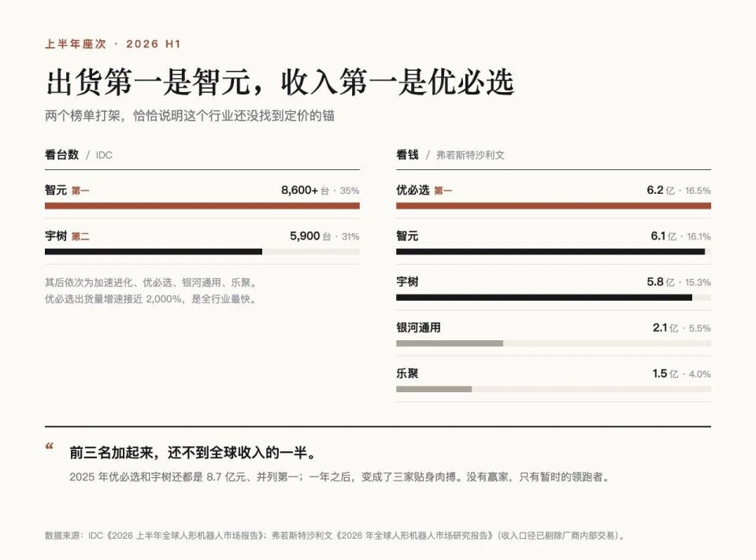Screen dimensions: 756x560
Task: Click the '6.2 亿' revenue value
Action: pos(661,190)
